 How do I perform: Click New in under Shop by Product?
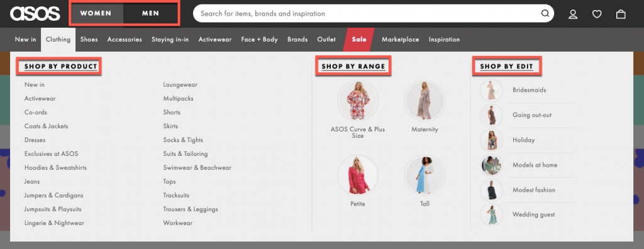(35, 85)
